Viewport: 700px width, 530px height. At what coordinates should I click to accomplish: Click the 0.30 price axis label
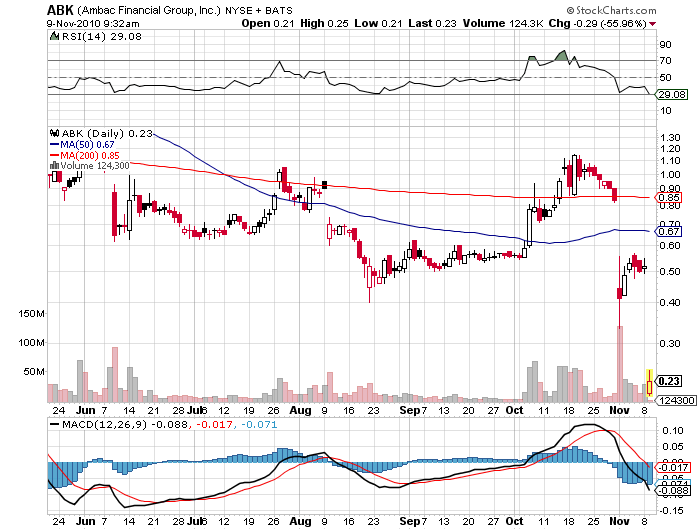coord(670,343)
